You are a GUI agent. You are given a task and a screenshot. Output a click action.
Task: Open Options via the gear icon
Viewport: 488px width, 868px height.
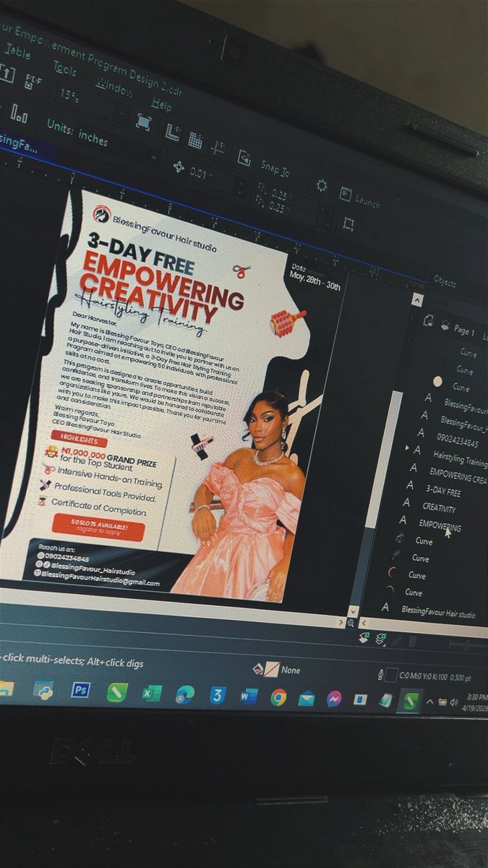tap(322, 185)
